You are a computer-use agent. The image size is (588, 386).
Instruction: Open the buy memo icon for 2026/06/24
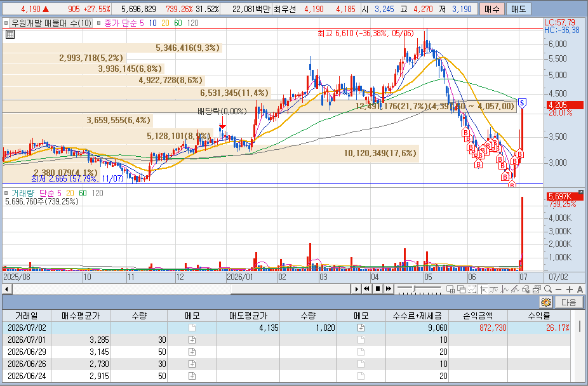pos(192,375)
